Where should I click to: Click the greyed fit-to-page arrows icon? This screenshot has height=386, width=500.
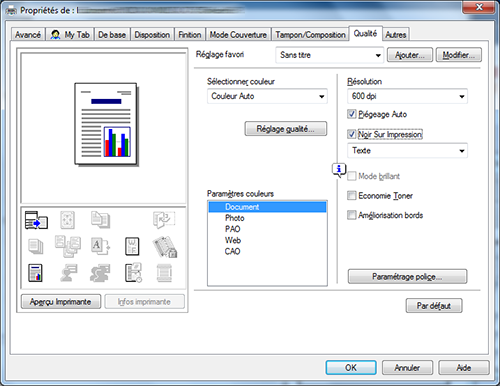67,220
